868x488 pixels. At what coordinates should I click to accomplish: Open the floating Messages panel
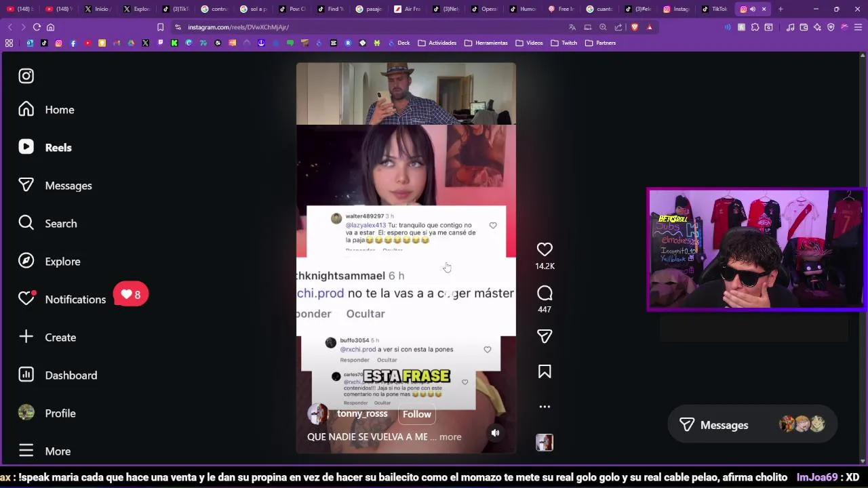coord(752,425)
